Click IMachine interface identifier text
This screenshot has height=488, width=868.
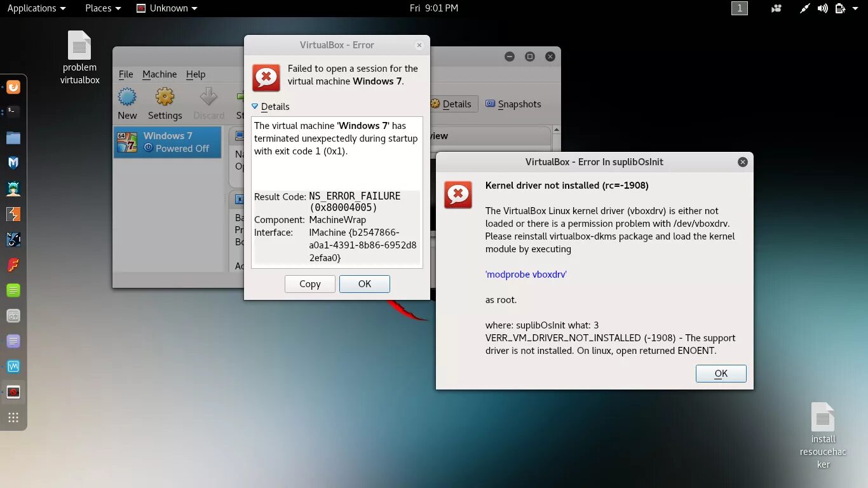(x=363, y=245)
